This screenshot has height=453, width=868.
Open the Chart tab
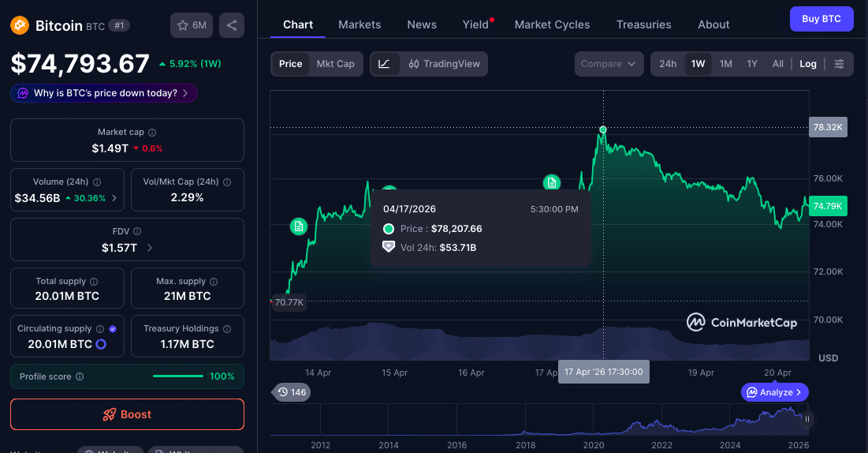[298, 24]
